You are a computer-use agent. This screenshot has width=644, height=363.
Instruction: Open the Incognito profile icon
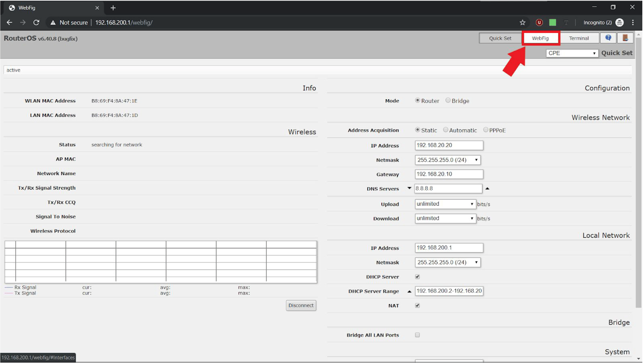tap(619, 22)
